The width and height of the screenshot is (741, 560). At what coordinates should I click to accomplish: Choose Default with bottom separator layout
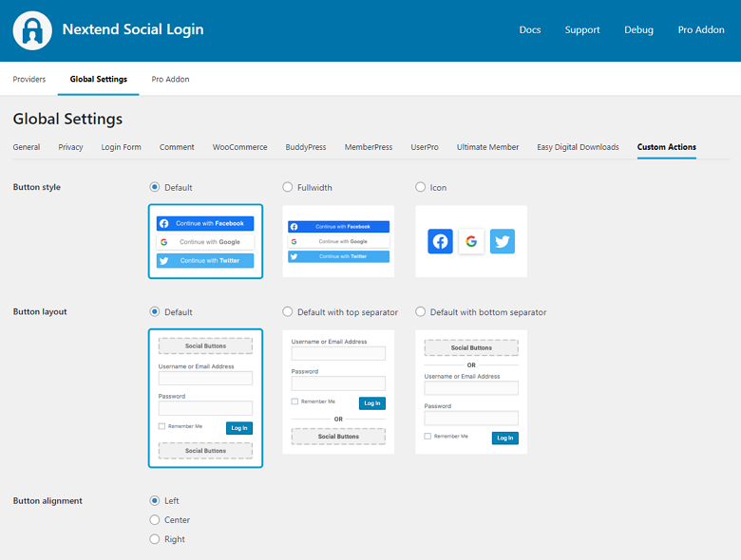pos(421,312)
